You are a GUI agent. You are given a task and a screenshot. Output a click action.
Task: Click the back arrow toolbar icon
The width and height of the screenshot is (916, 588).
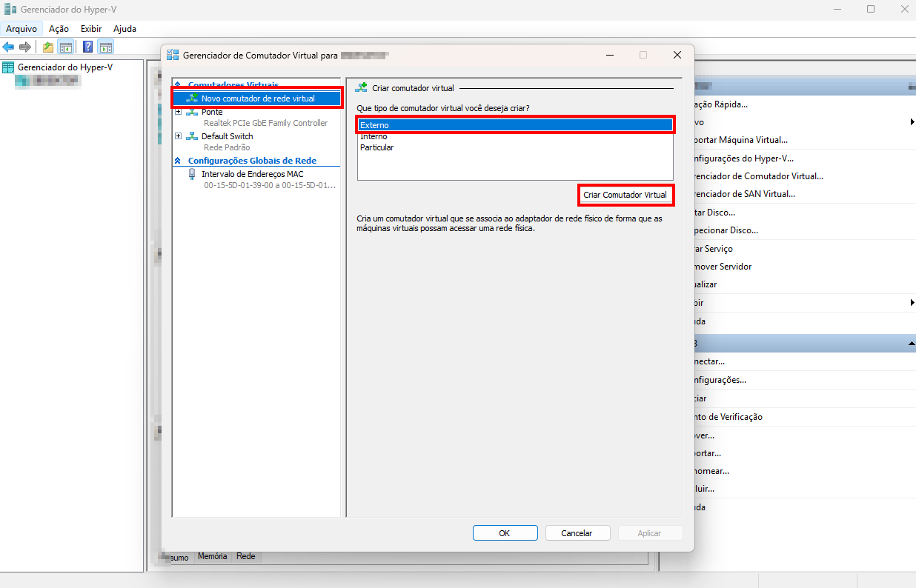click(x=9, y=47)
